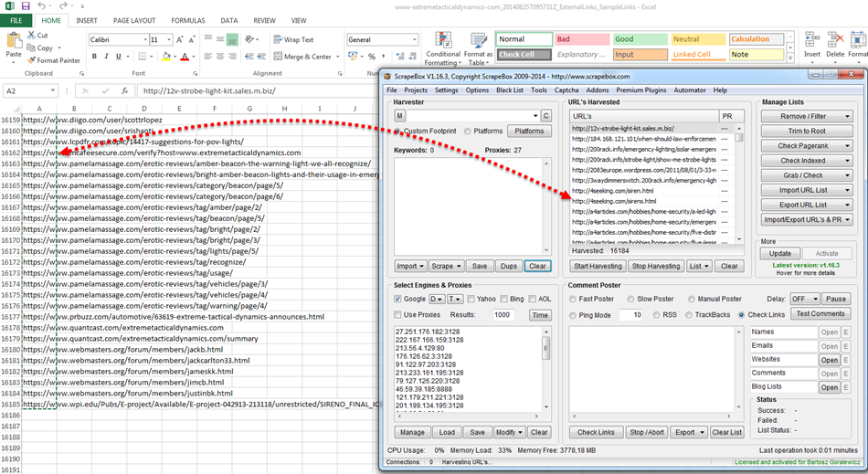The width and height of the screenshot is (868, 474).
Task: Click the Align Left icon
Action: click(x=208, y=57)
